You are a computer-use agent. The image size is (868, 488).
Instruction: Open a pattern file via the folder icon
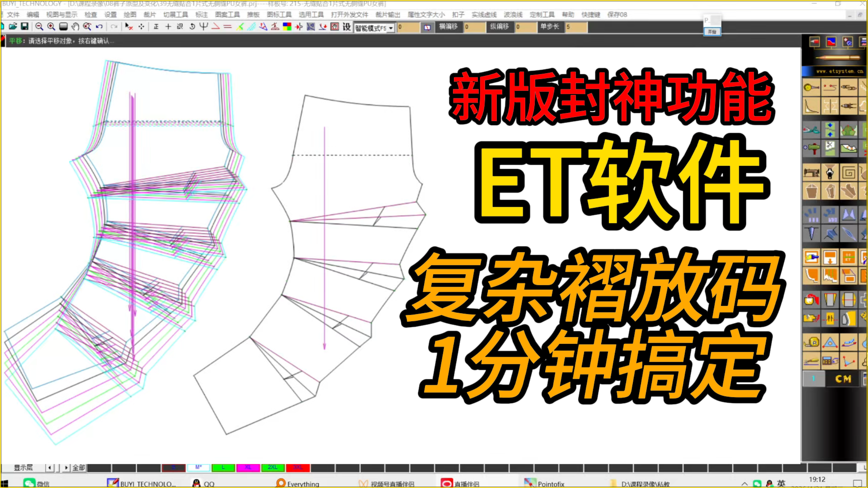click(x=14, y=26)
